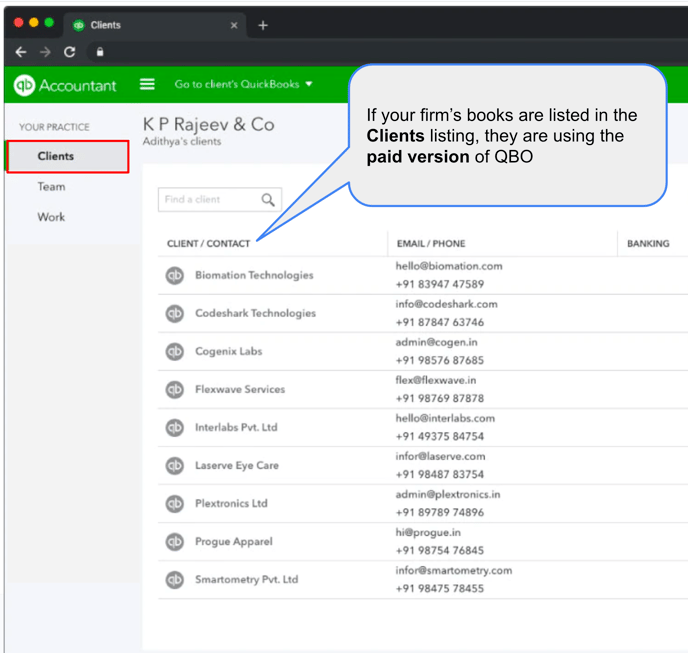Click email infor@smartometry.com

click(454, 570)
